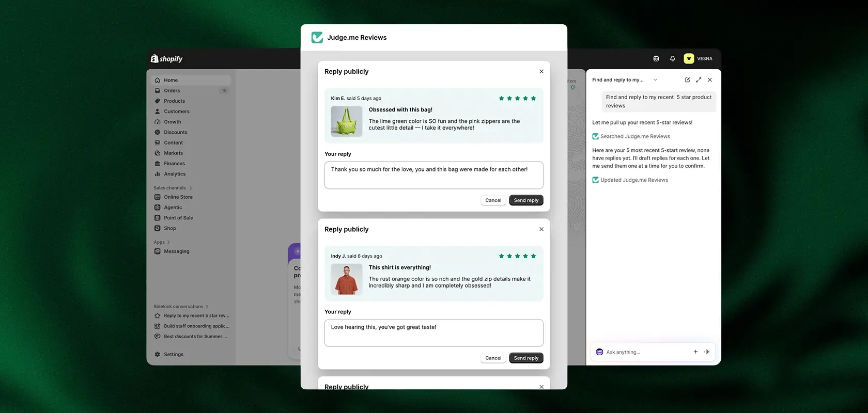Add attachment with plus icon in Sidekick
Image resolution: width=868 pixels, height=413 pixels.
pyautogui.click(x=695, y=352)
